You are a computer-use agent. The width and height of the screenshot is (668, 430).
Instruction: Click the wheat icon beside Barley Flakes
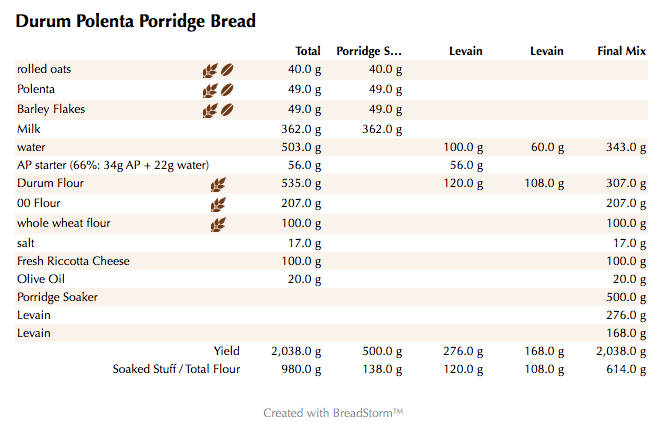pos(210,109)
